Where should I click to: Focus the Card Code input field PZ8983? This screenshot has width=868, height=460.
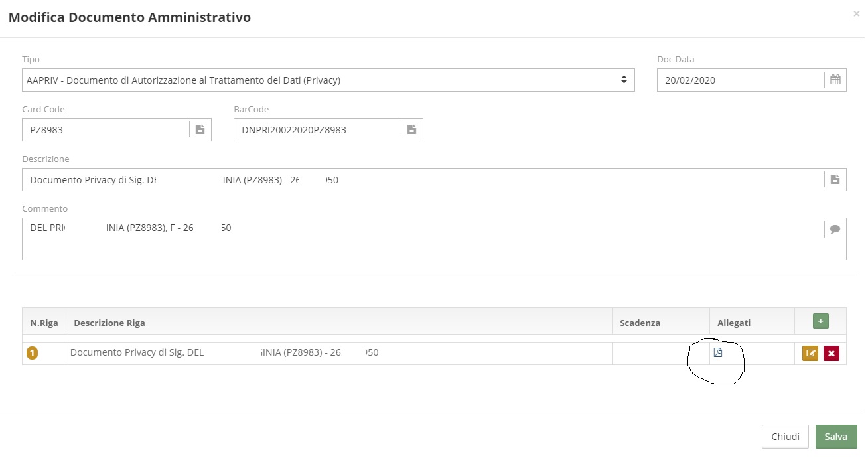106,129
